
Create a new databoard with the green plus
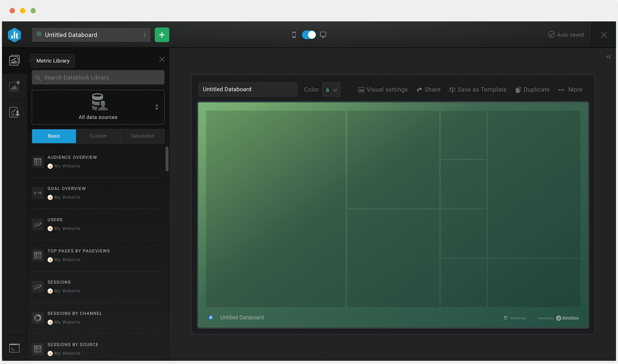coord(162,34)
